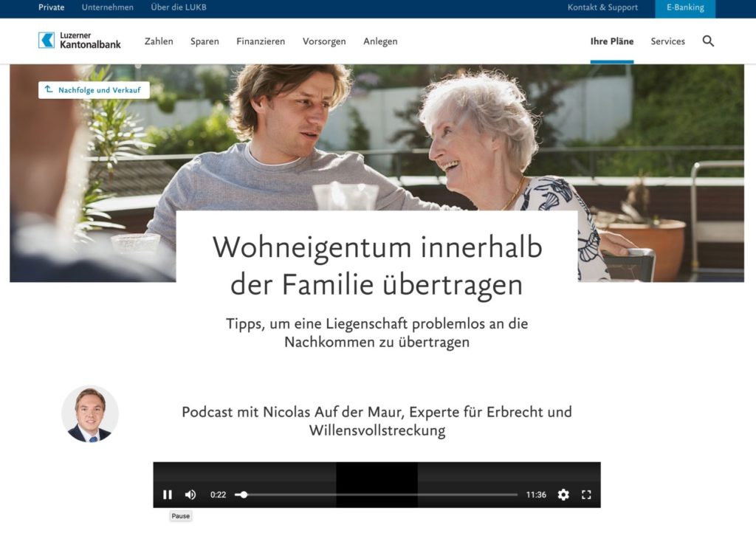Screen dimensions: 756x536
Task: Pause the podcast with the pause button
Action: 168,495
